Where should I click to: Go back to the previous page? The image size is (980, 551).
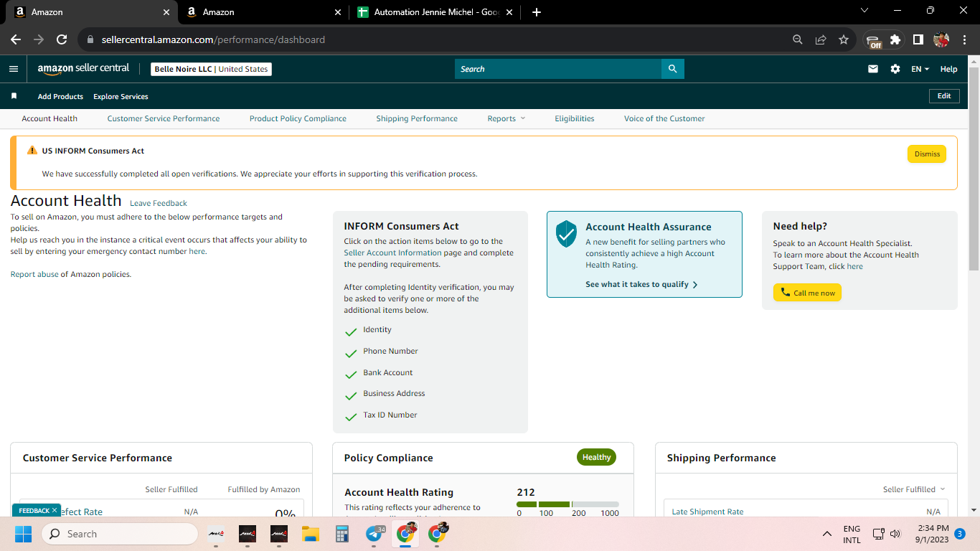[x=16, y=39]
